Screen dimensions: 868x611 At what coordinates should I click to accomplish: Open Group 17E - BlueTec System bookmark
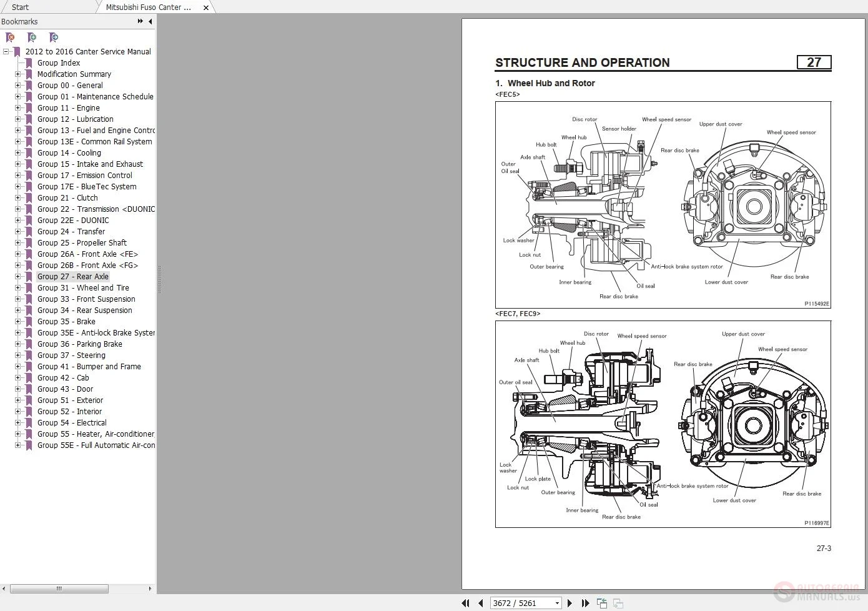click(x=86, y=187)
